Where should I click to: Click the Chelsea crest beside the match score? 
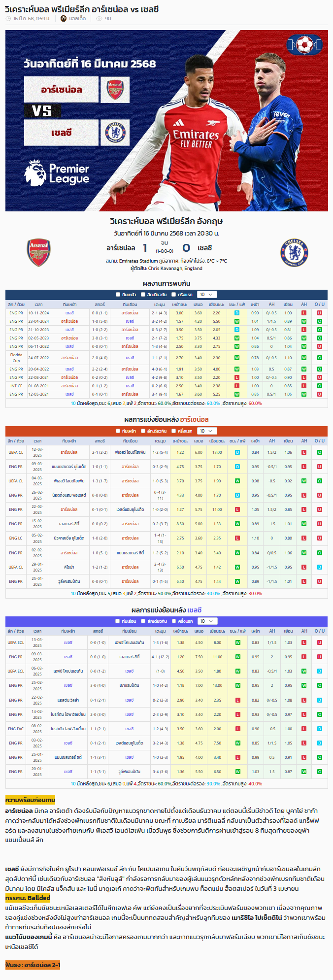[x=294, y=253]
